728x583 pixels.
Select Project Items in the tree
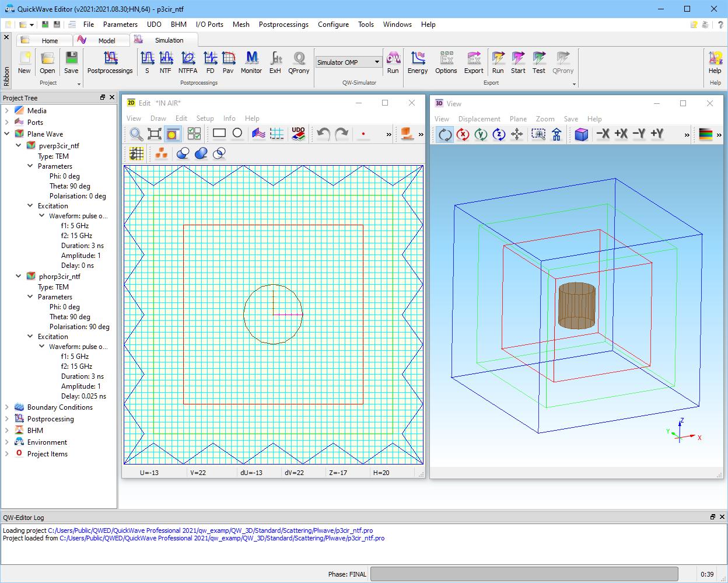(x=47, y=454)
